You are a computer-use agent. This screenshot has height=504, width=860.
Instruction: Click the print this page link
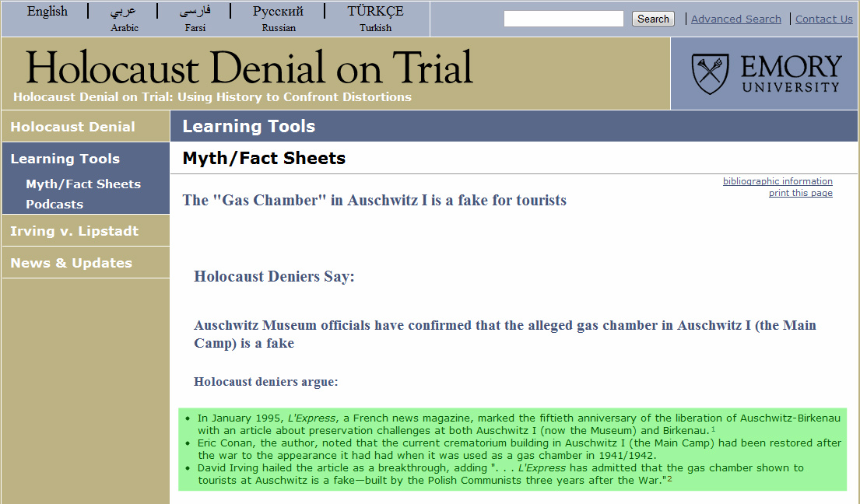click(800, 193)
